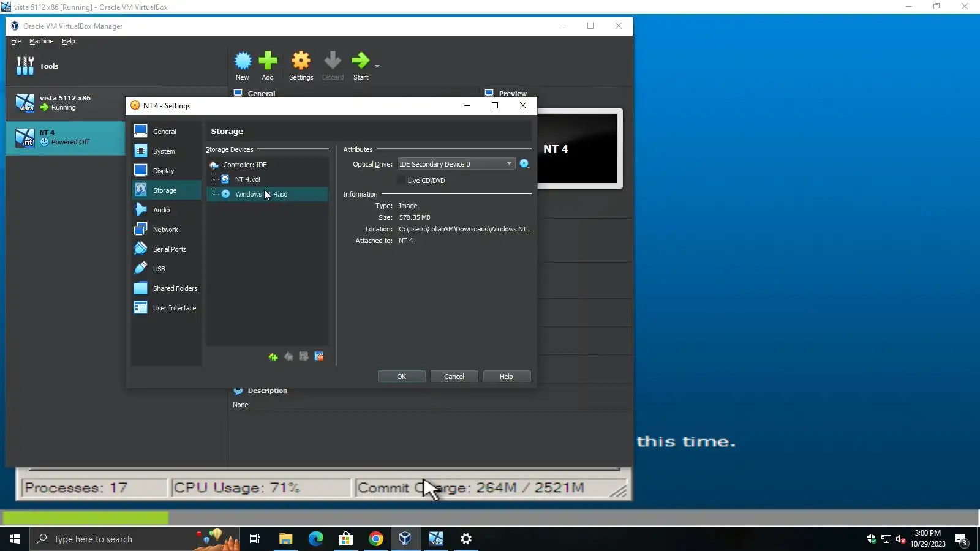980x551 pixels.
Task: Select Controller: IDE in storage tree
Action: pyautogui.click(x=267, y=165)
